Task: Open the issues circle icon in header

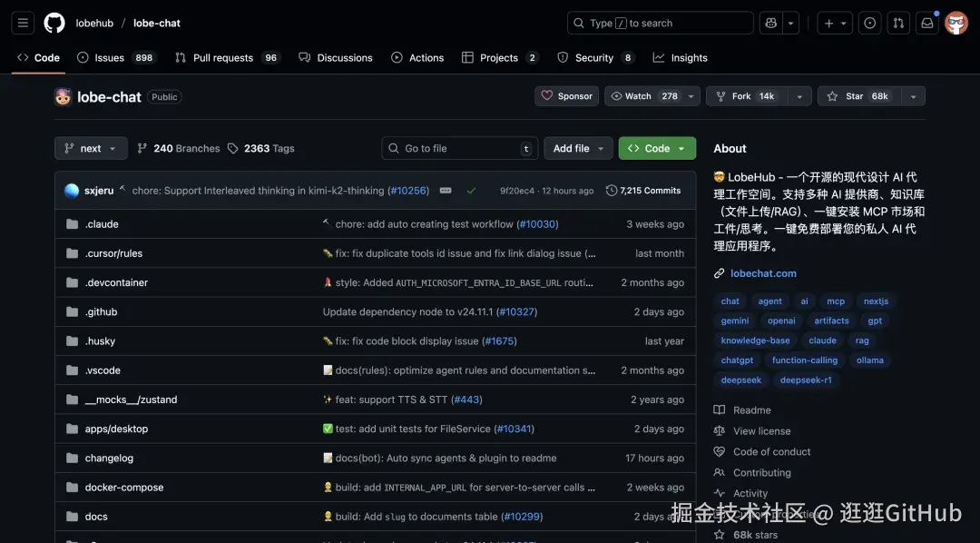Action: pos(869,23)
